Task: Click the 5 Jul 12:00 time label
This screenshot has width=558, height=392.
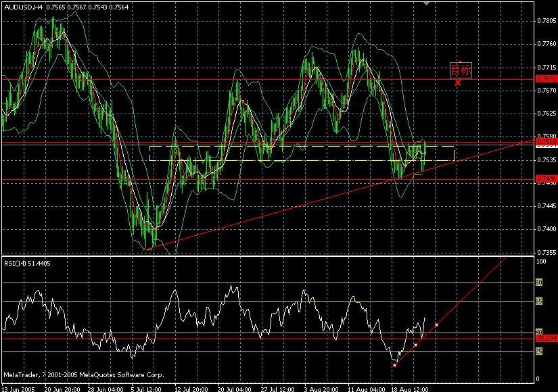Action: point(146,389)
